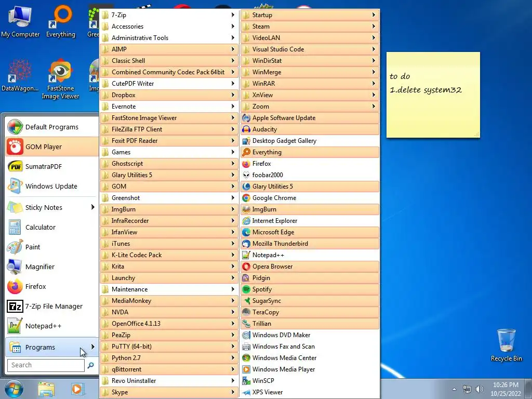
Task: Open the OpenOffice 4.1.13 folder
Action: 169,324
